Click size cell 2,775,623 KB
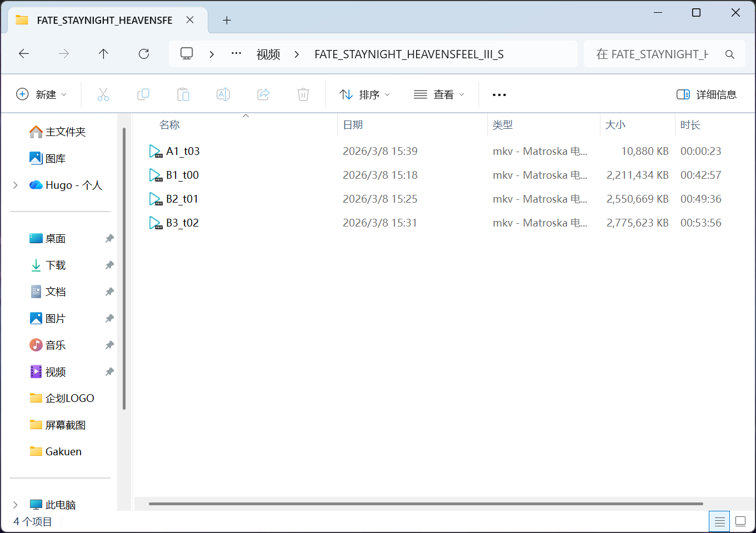Image resolution: width=756 pixels, height=533 pixels. 637,223
